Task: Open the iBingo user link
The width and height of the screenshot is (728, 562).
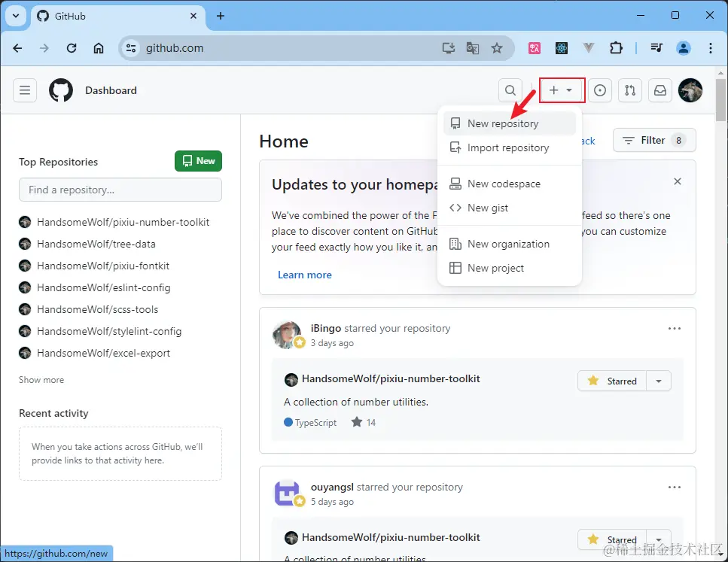Action: [326, 329]
